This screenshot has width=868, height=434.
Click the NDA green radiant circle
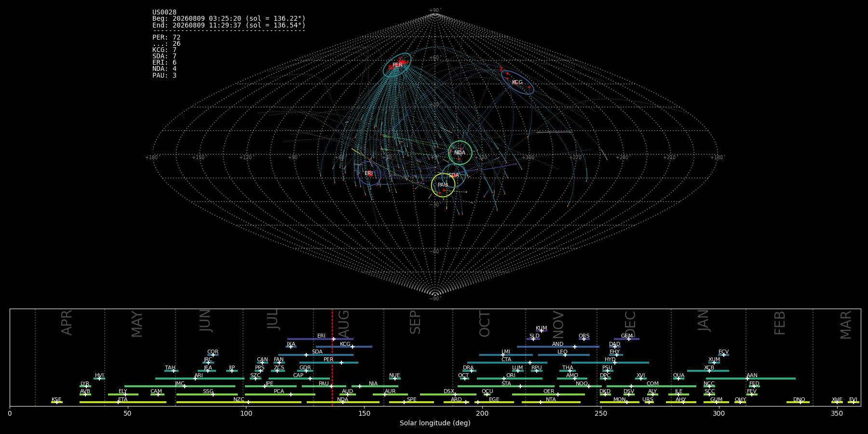point(460,153)
